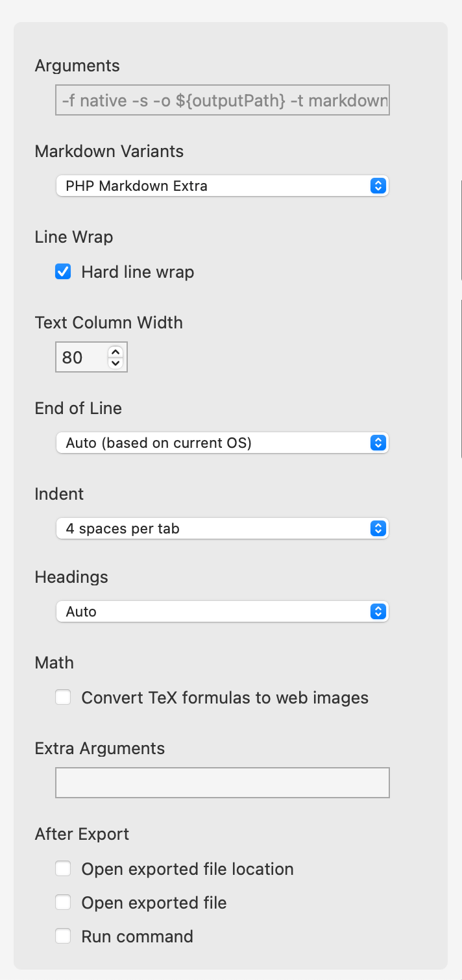Viewport: 462px width, 980px height.
Task: Click the Run command label text
Action: point(137,937)
